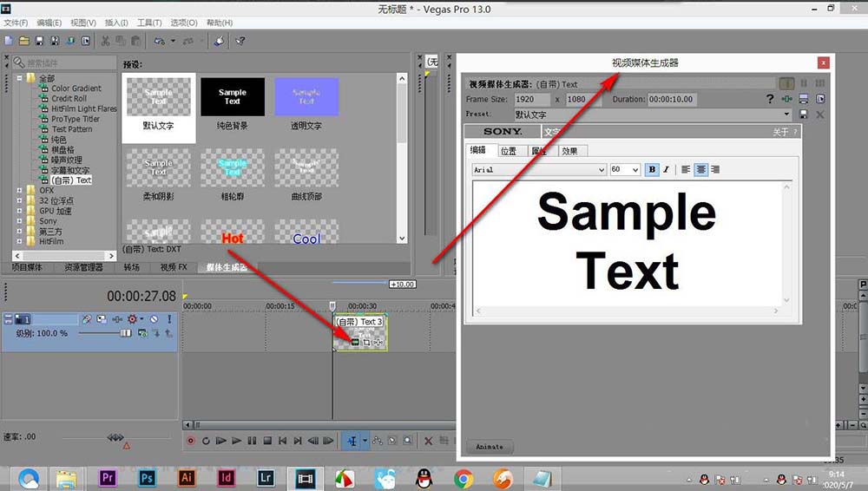Viewport: 868px width, 491px height.
Task: Select the Zoom edit tool
Action: [x=408, y=442]
